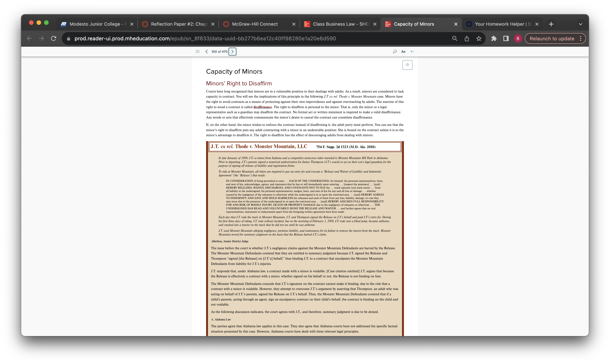Expand the tab search dropdown
Viewport: 610px width, 364px height.
(580, 24)
